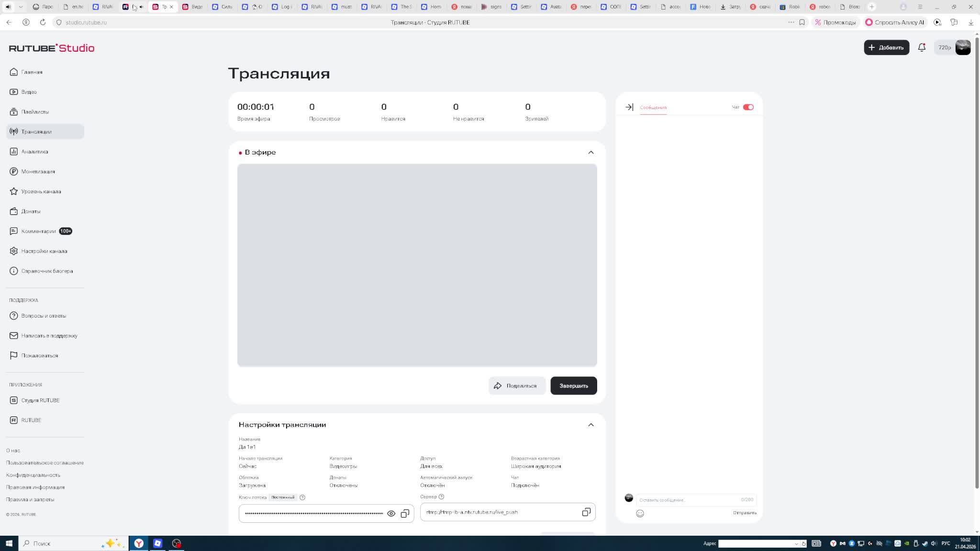Reveal the hidden stream key

391,513
